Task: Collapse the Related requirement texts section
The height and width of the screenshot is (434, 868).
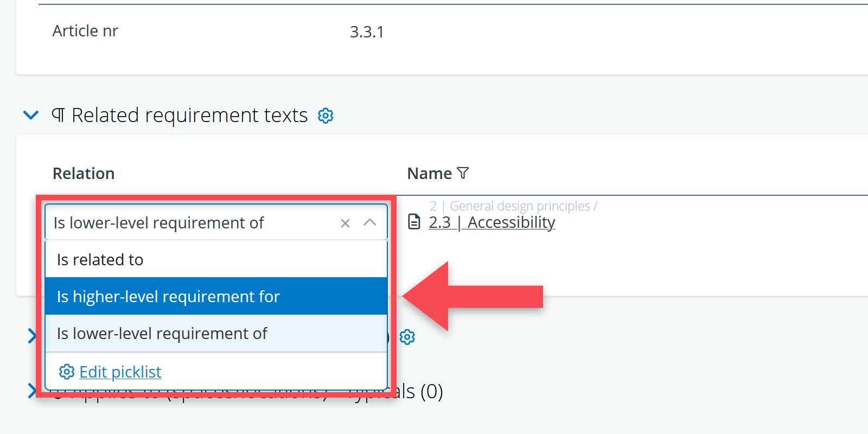Action: [31, 115]
